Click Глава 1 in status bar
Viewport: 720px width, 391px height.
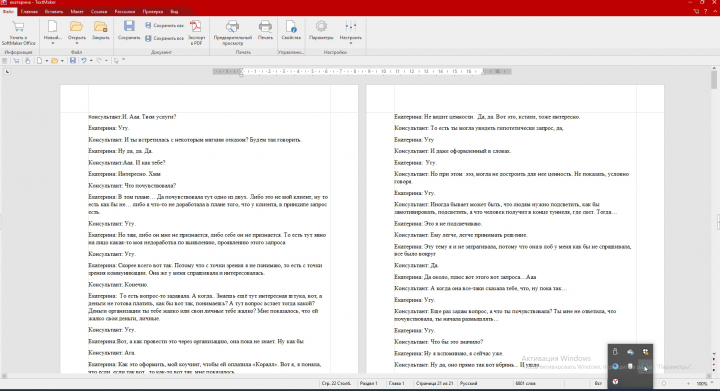click(x=396, y=383)
